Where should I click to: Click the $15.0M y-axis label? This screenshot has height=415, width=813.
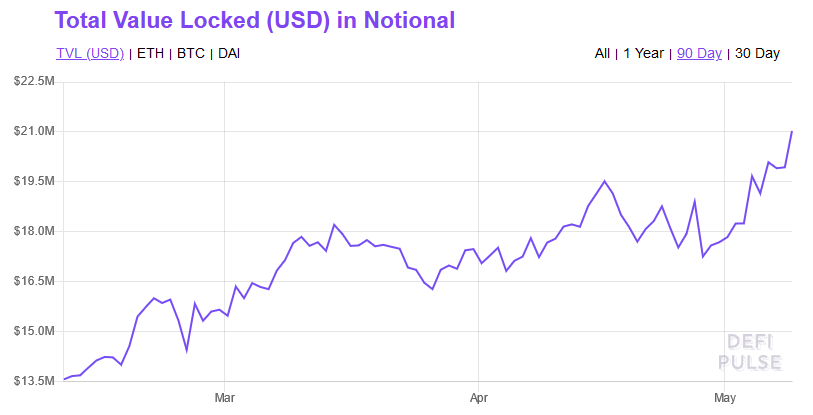click(x=35, y=331)
